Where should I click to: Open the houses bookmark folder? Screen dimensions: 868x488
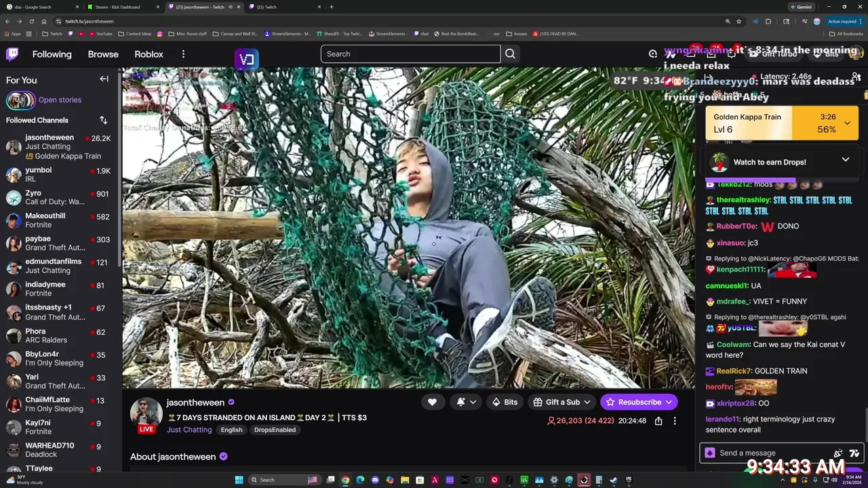click(516, 34)
